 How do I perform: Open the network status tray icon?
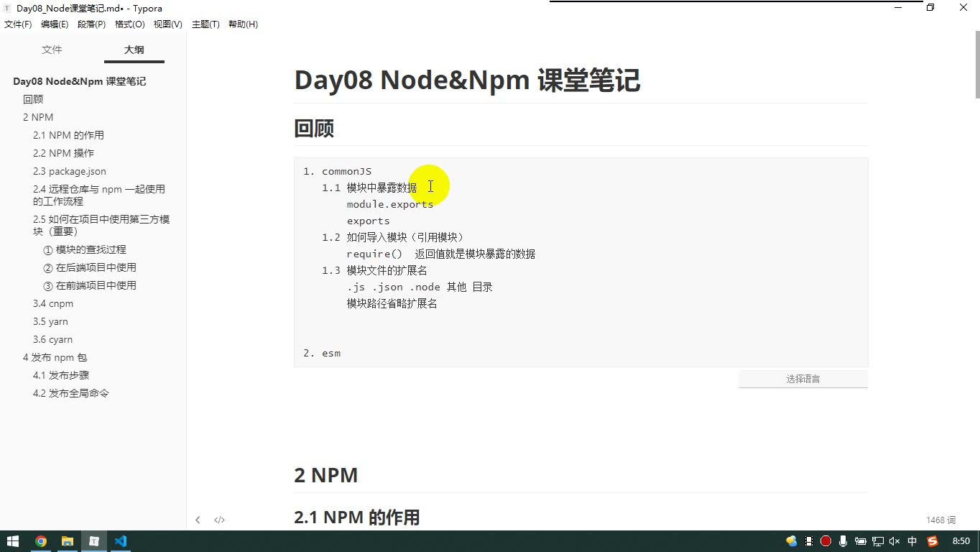[x=878, y=541]
